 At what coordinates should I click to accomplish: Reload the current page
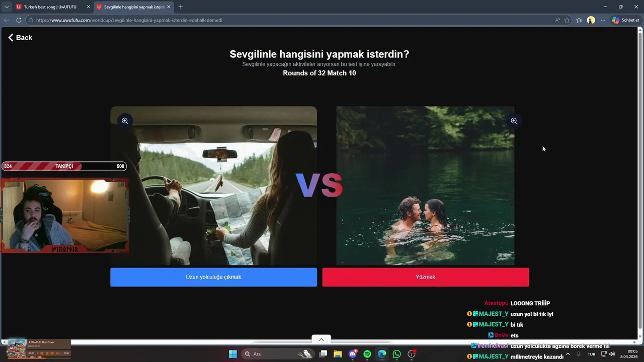click(19, 20)
